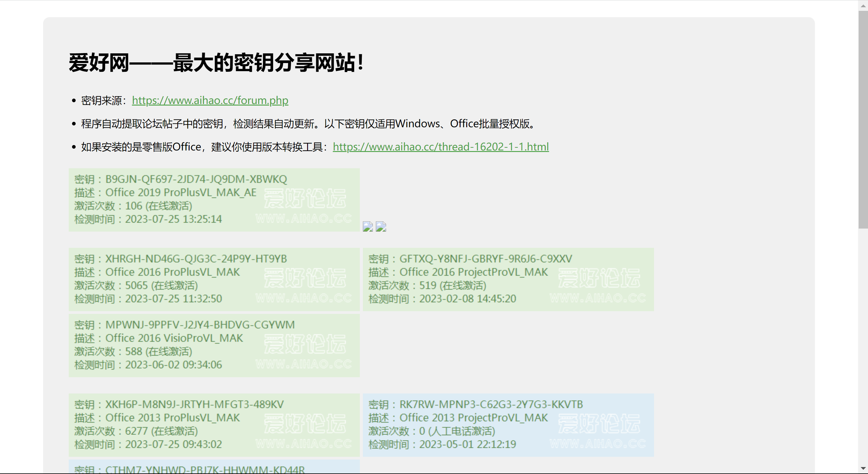Click the key text RK7RW-MPNP3-C62G3-2Y7G3-KKVTB

click(x=491, y=405)
